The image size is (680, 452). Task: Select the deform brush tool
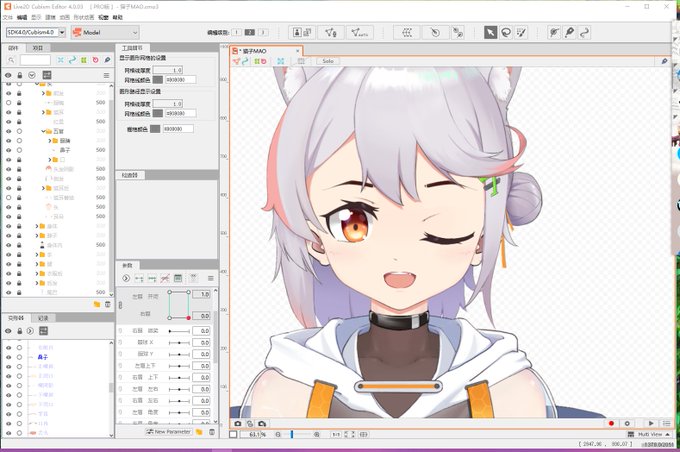point(554,33)
